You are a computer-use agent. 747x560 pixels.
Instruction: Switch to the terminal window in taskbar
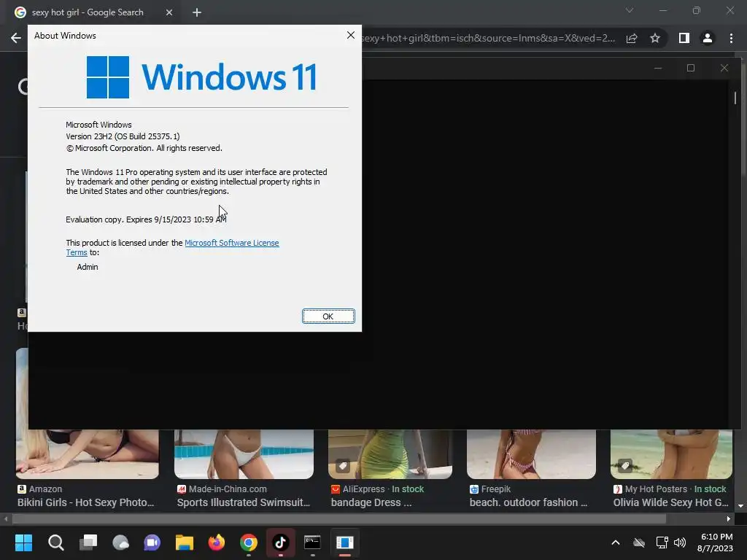click(x=312, y=542)
